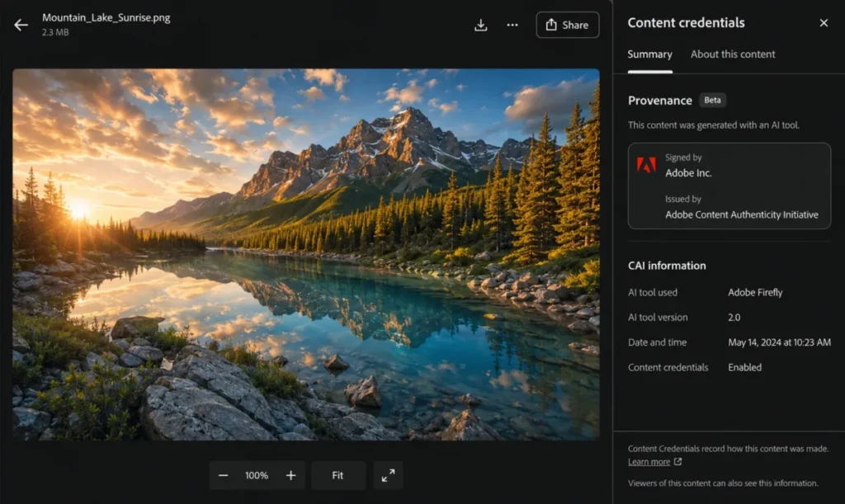The image size is (845, 504).
Task: Download the Mountain_Lake_Sunrise.png file
Action: tap(481, 25)
